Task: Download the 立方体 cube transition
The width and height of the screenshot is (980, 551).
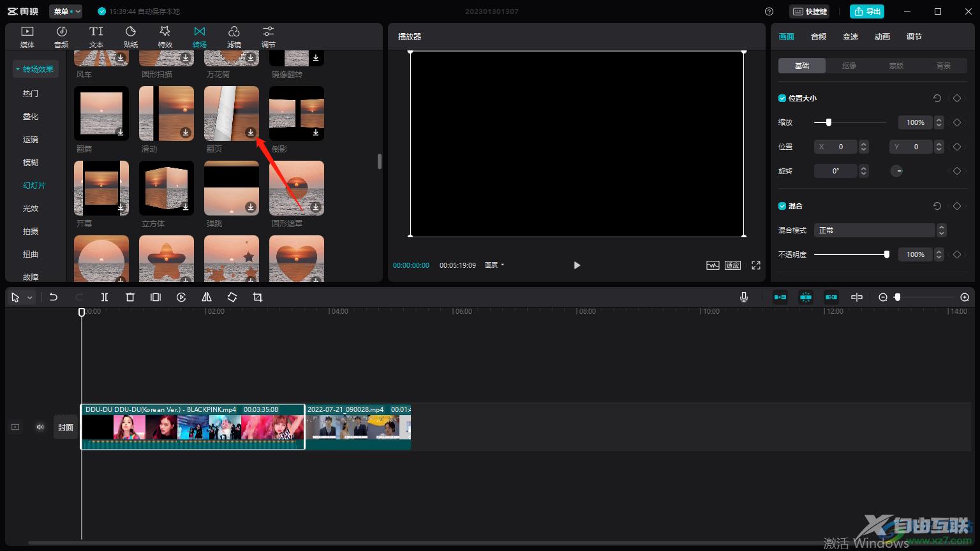Action: [186, 207]
